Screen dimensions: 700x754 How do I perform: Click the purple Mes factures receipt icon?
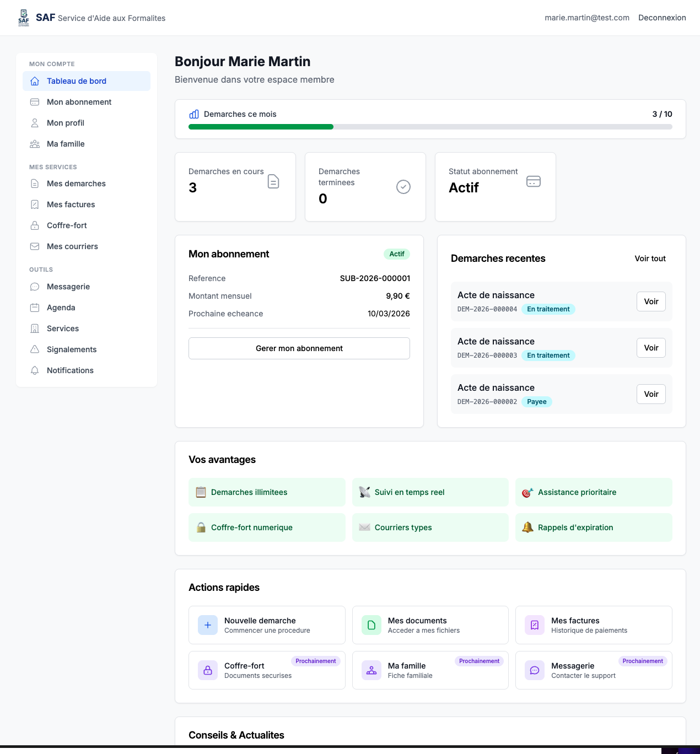click(535, 625)
